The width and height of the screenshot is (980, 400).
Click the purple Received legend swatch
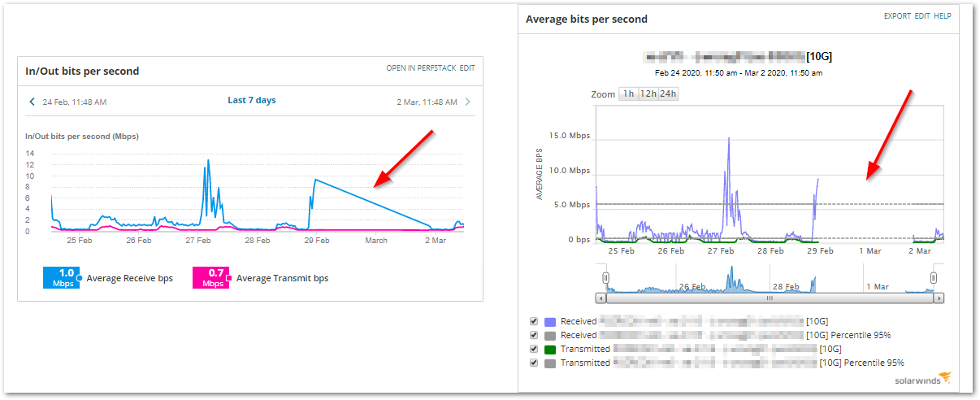pos(550,322)
